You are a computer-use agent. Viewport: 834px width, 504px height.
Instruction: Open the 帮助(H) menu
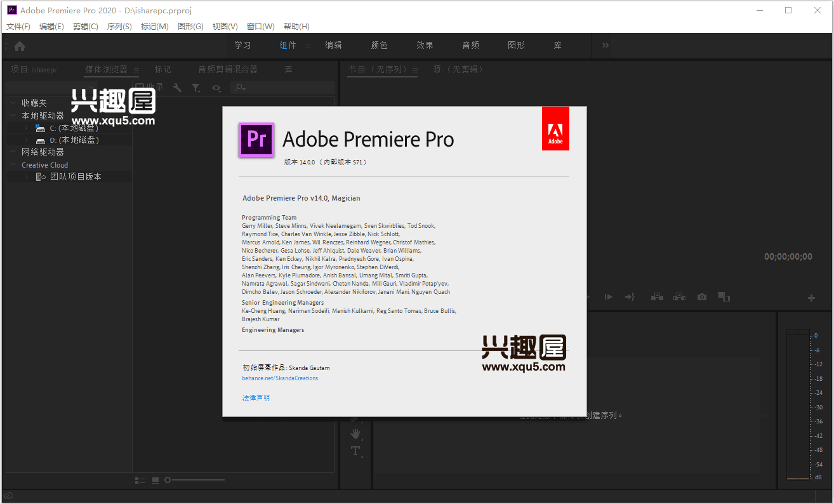pos(296,27)
